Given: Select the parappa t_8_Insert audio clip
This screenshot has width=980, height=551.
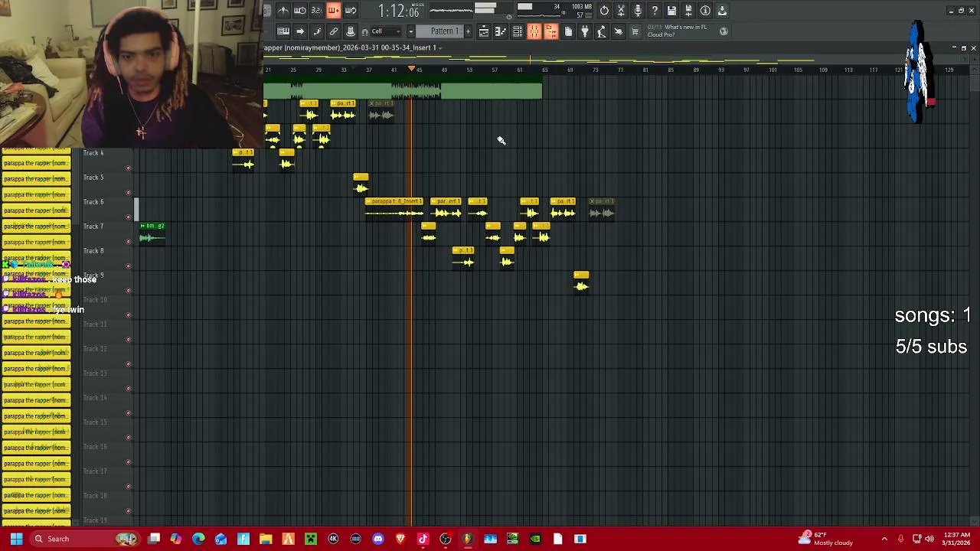Looking at the screenshot, I should (394, 208).
